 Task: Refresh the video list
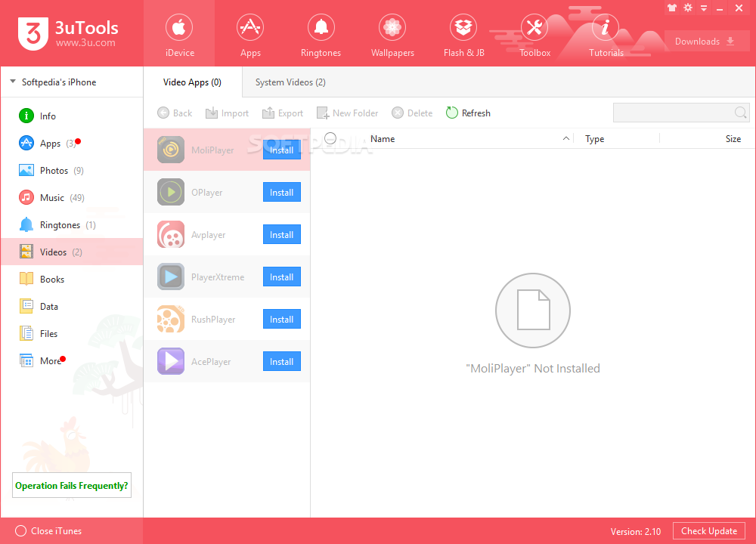pos(468,113)
